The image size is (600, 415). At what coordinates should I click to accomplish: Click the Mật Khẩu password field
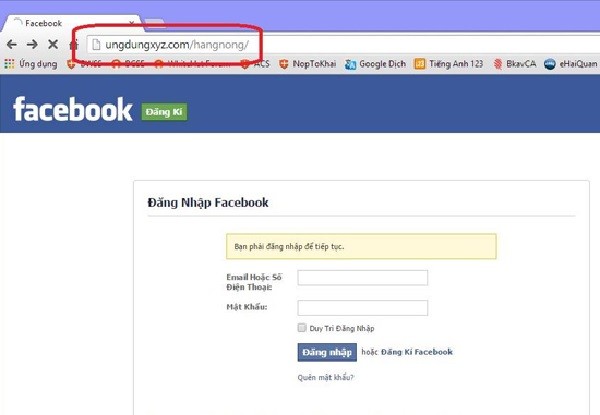click(362, 308)
